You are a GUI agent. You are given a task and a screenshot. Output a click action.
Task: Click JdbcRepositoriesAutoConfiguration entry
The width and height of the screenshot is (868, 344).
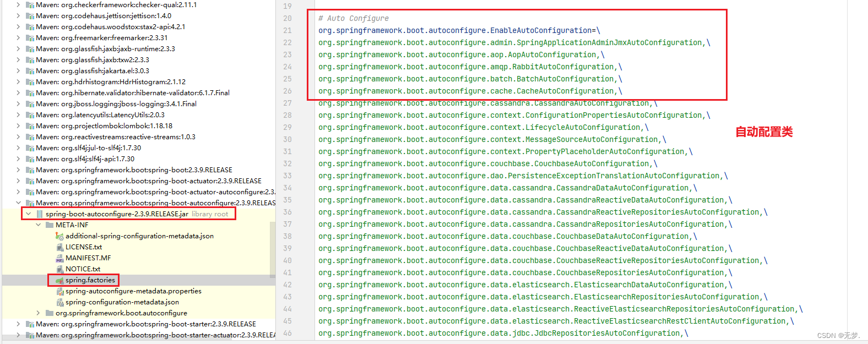(503, 333)
